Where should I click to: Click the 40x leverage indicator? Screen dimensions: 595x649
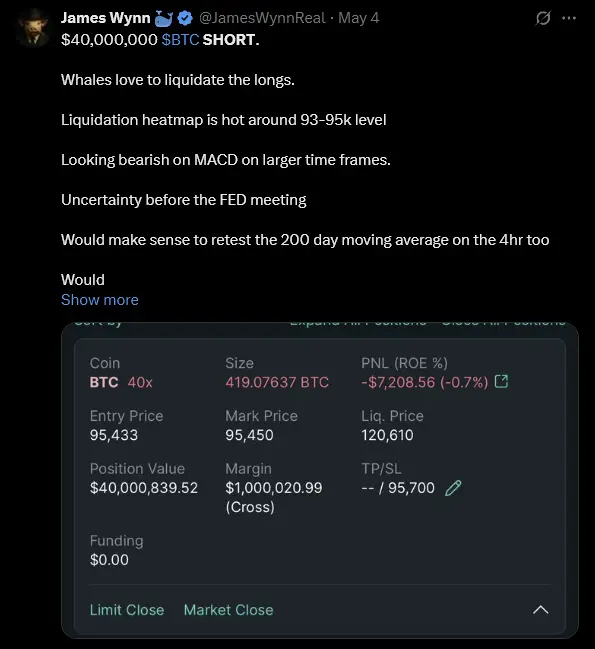pyautogui.click(x=140, y=382)
